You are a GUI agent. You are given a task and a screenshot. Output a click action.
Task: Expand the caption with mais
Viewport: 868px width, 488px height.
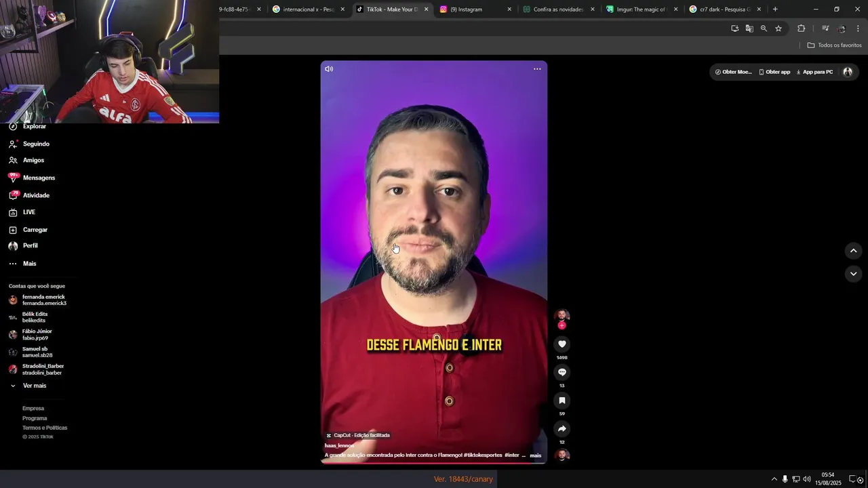pyautogui.click(x=536, y=455)
